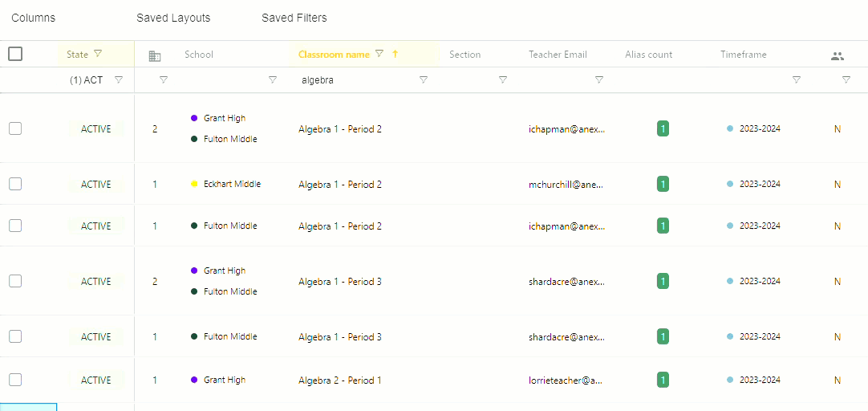Open filter funnel under Timeframe column
This screenshot has width=868, height=411.
point(797,79)
